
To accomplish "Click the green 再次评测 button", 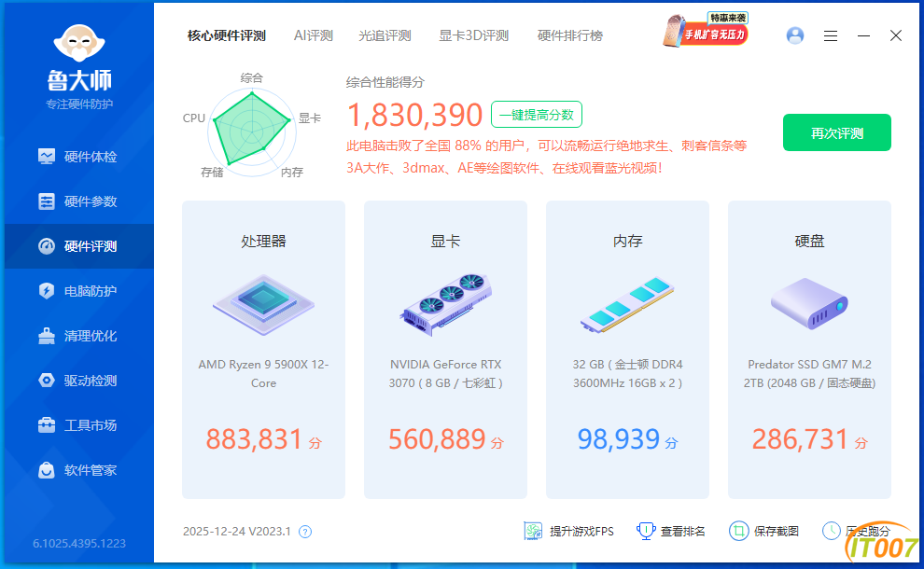I will tap(836, 132).
